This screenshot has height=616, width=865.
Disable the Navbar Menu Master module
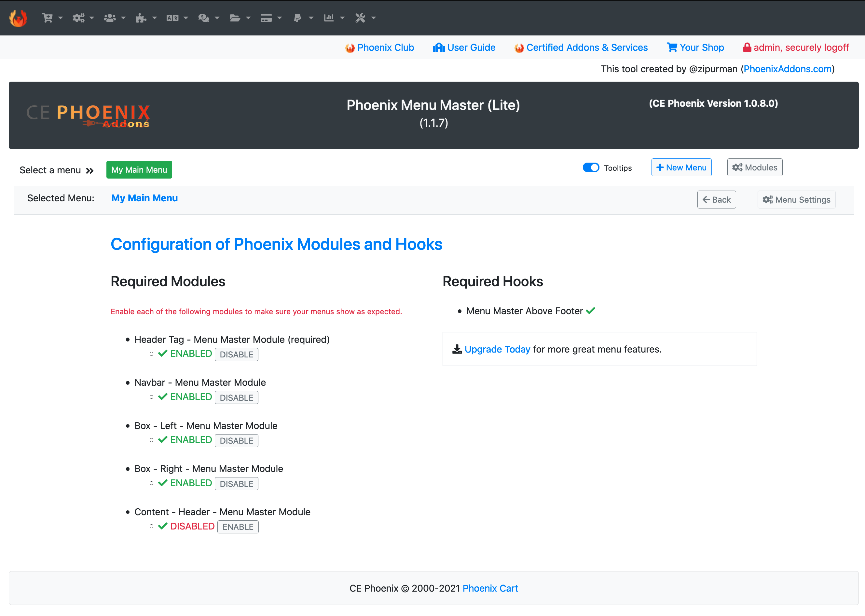tap(237, 397)
